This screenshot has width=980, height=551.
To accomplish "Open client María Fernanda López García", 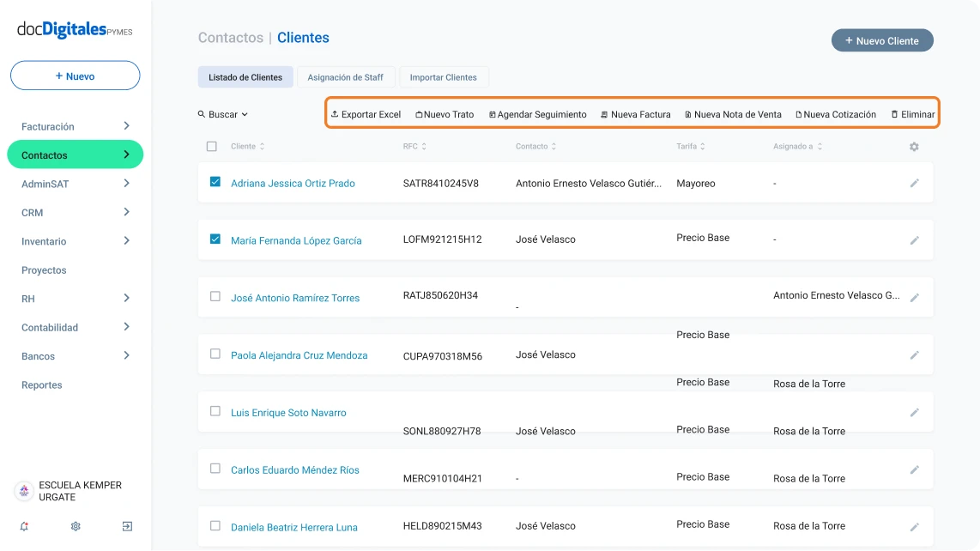I will click(x=296, y=241).
